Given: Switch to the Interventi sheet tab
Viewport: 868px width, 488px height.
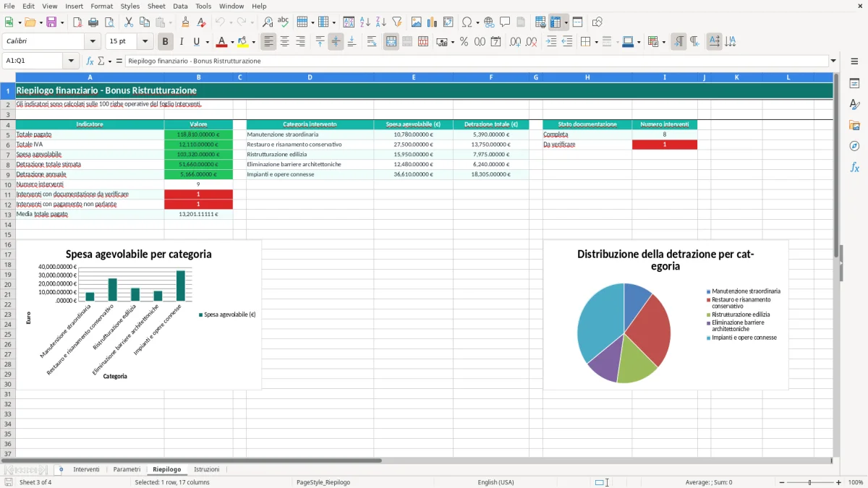Looking at the screenshot, I should [x=87, y=469].
